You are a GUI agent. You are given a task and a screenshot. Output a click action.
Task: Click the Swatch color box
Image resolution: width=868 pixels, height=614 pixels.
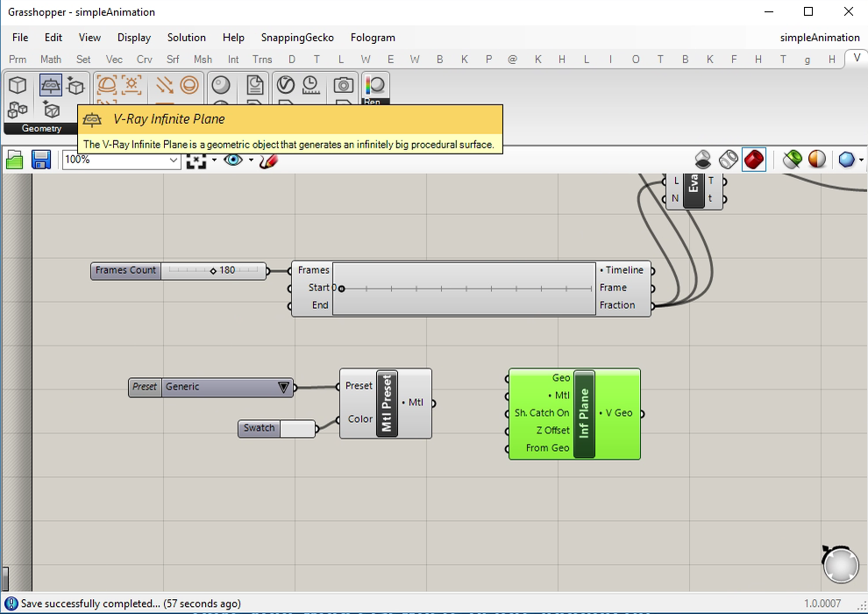[297, 429]
